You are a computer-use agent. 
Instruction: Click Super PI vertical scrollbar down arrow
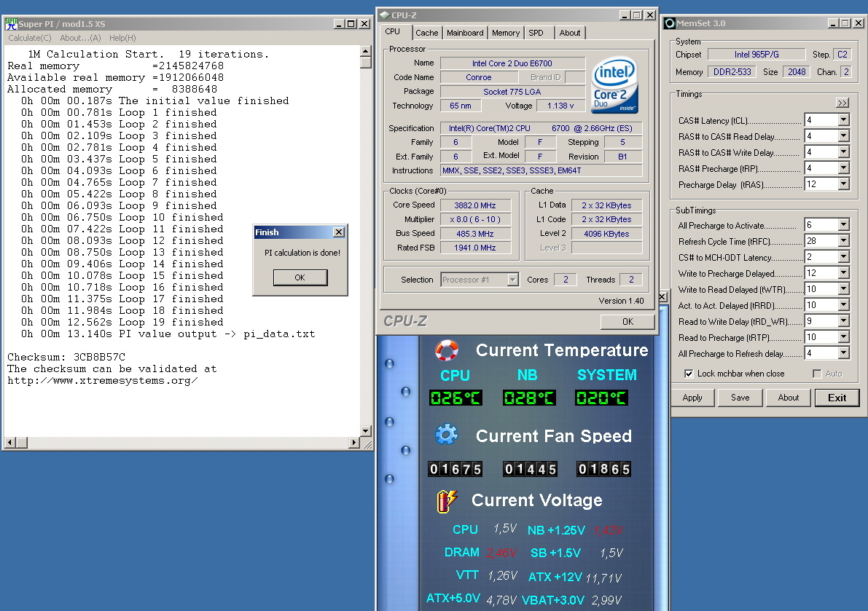(365, 430)
